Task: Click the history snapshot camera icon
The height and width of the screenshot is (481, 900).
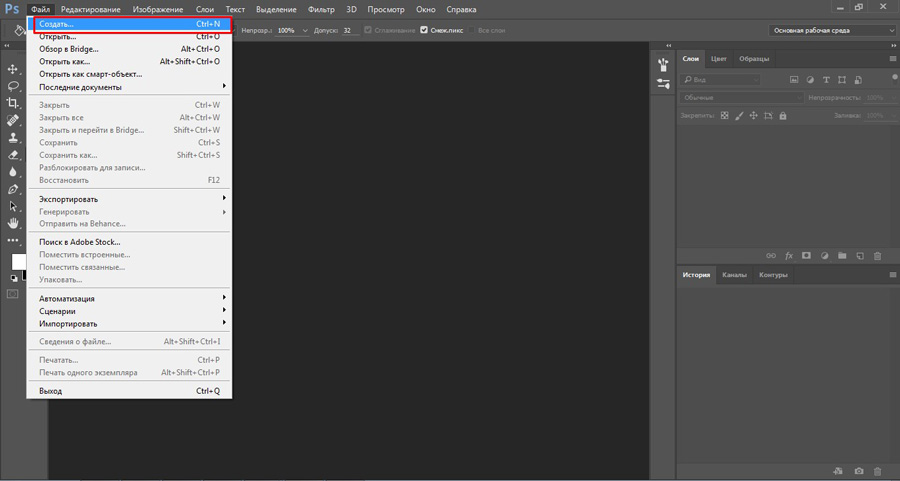Action: (859, 471)
